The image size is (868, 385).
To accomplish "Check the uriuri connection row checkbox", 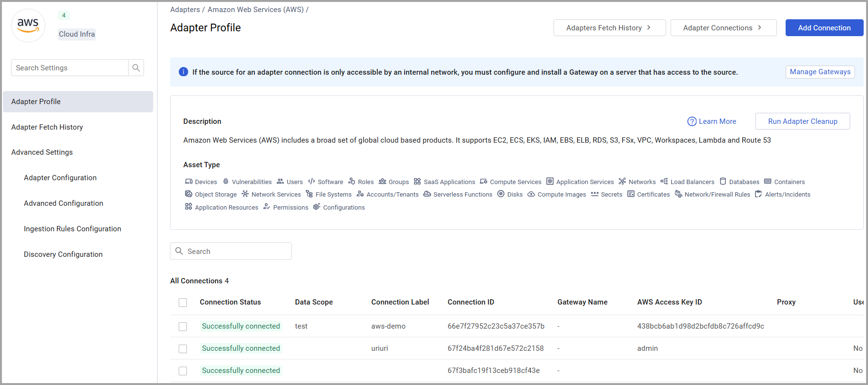I will tap(183, 349).
